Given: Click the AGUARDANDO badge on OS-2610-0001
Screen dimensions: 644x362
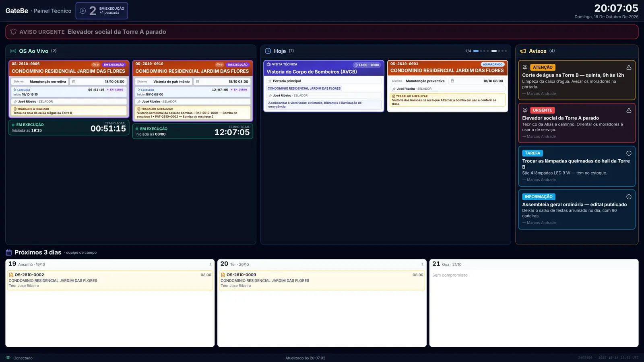Looking at the screenshot, I should pos(493,64).
